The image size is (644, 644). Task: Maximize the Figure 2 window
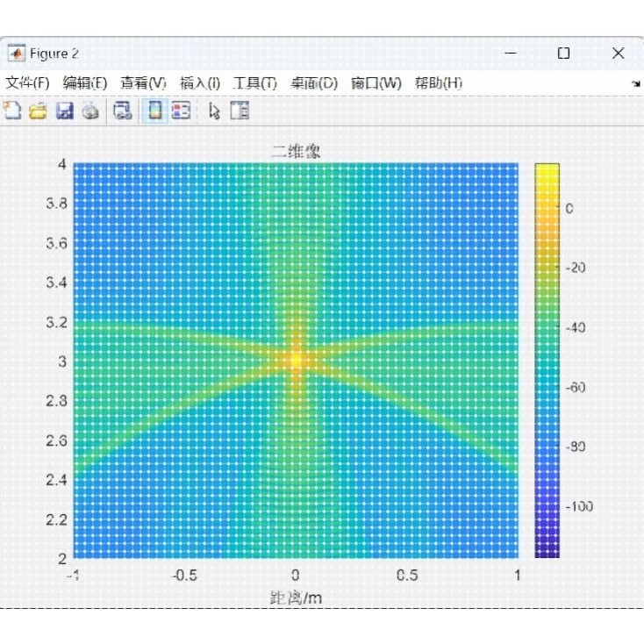tap(563, 53)
